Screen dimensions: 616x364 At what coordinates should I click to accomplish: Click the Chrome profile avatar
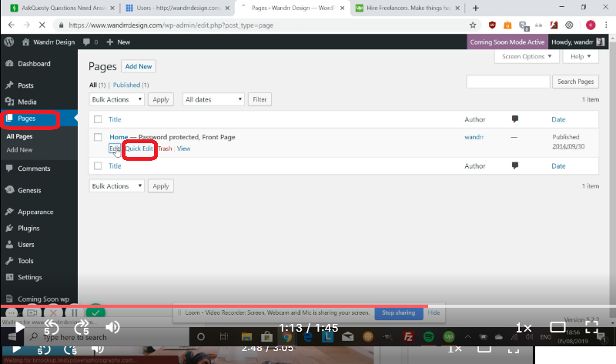(x=591, y=25)
